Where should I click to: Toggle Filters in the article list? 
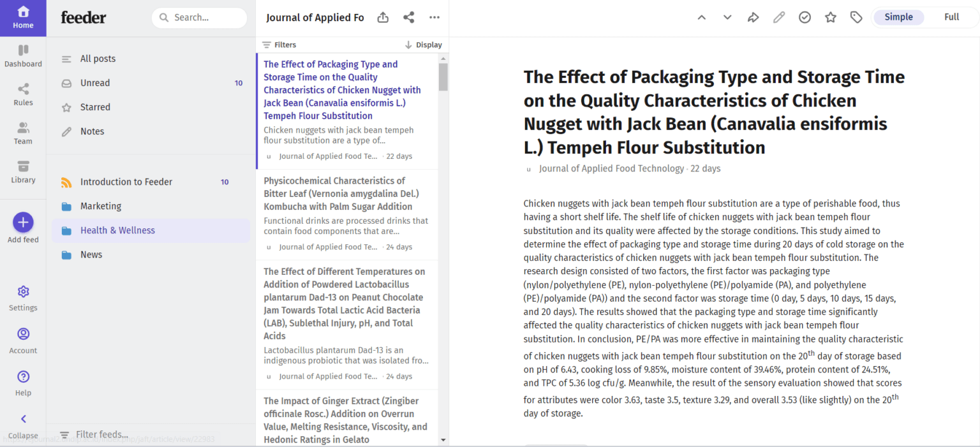pos(279,45)
